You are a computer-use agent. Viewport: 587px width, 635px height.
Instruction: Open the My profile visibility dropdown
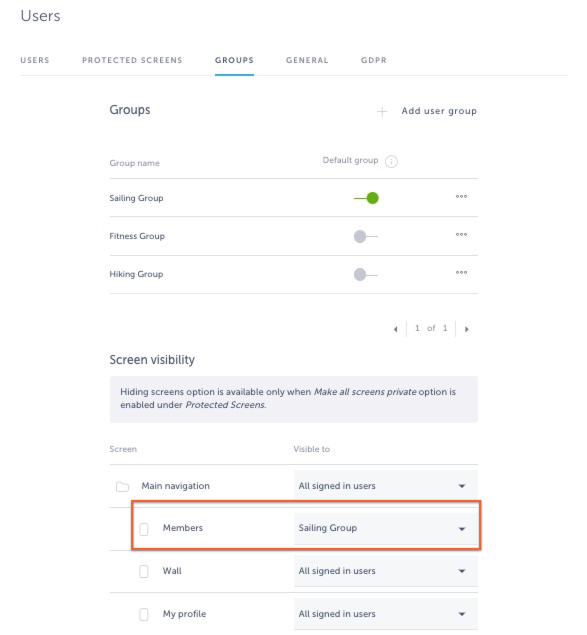pyautogui.click(x=385, y=614)
